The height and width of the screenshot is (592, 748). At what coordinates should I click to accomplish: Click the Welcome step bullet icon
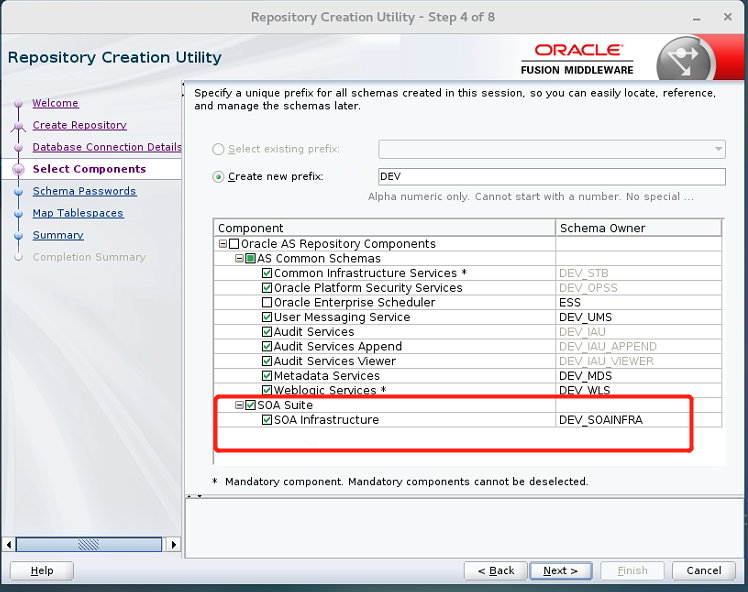pos(19,104)
